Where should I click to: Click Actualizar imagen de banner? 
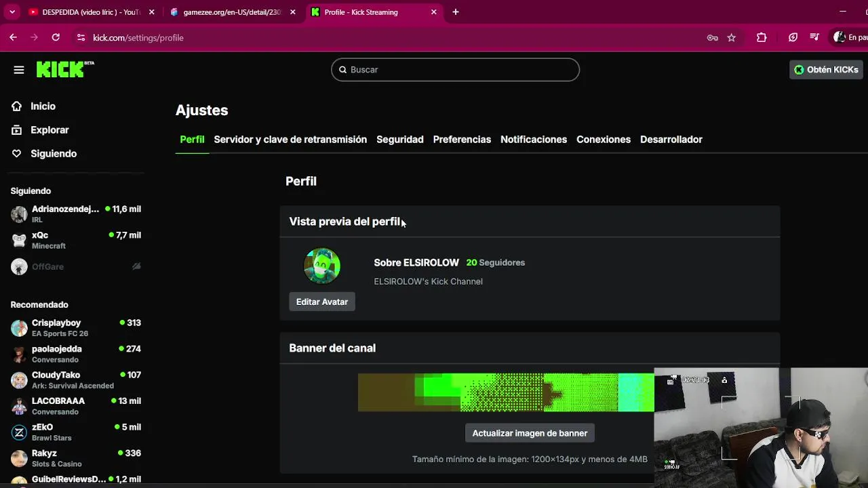(x=530, y=433)
